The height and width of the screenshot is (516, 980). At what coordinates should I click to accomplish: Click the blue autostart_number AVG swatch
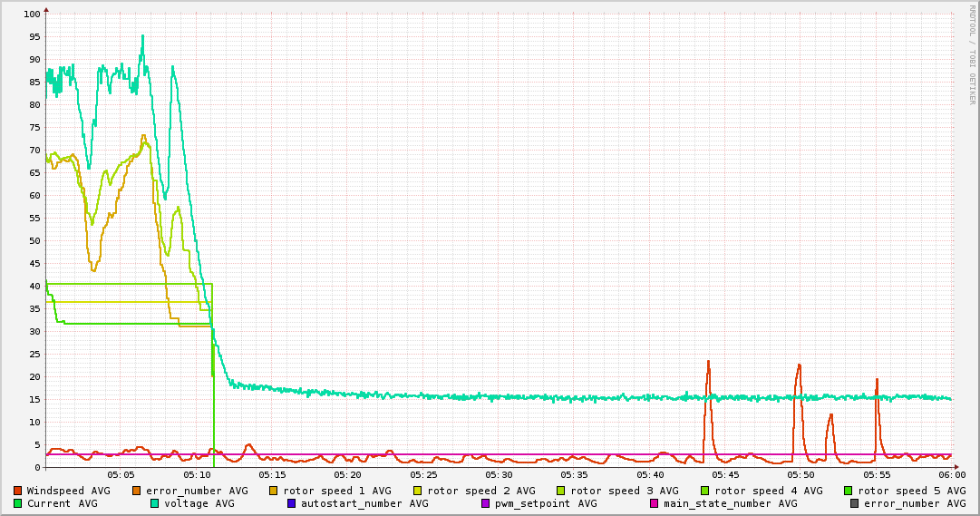292,503
